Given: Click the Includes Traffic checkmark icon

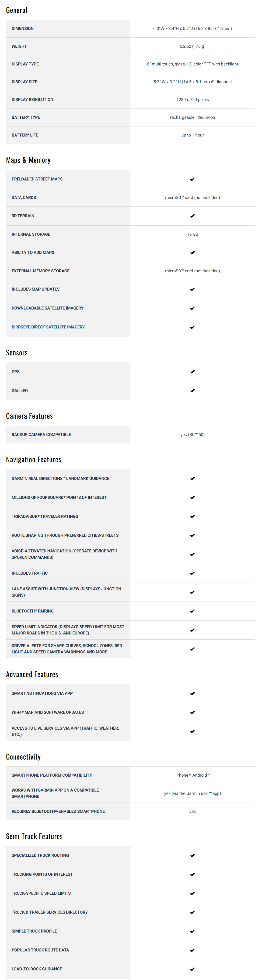Looking at the screenshot, I should [x=192, y=573].
